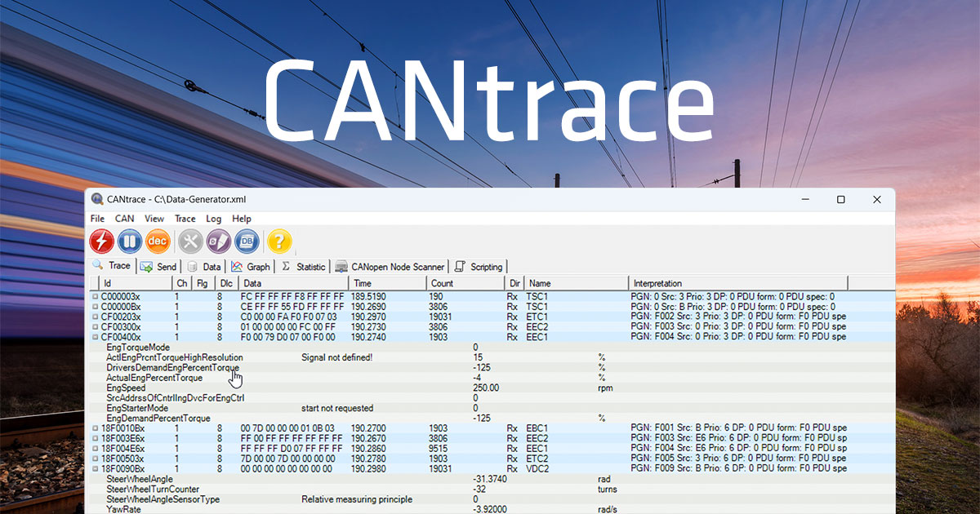
Task: Select the SteerWheelTurnCounter signal
Action: click(153, 490)
